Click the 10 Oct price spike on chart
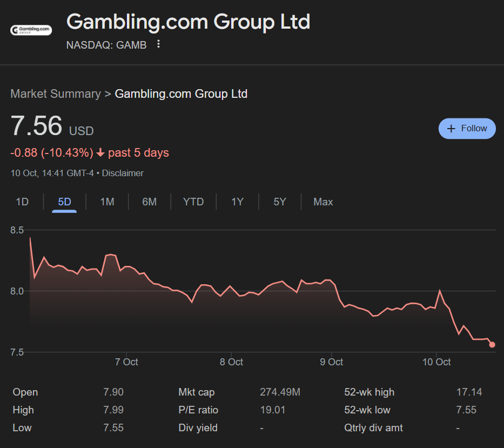The width and height of the screenshot is (504, 448). coord(440,291)
